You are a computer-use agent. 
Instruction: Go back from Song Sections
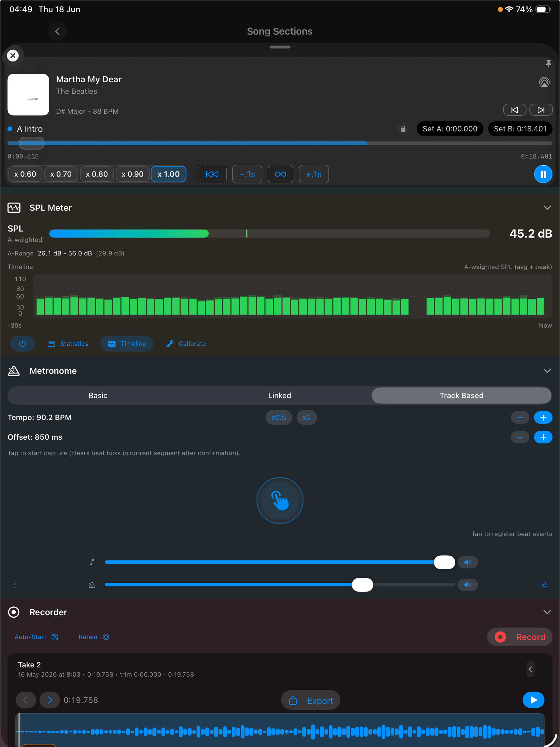click(x=57, y=31)
